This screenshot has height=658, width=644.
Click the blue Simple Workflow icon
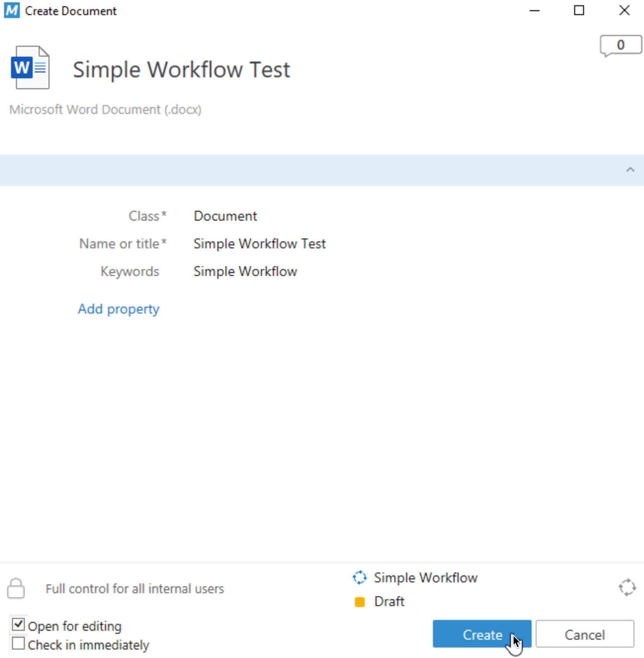tap(360, 577)
